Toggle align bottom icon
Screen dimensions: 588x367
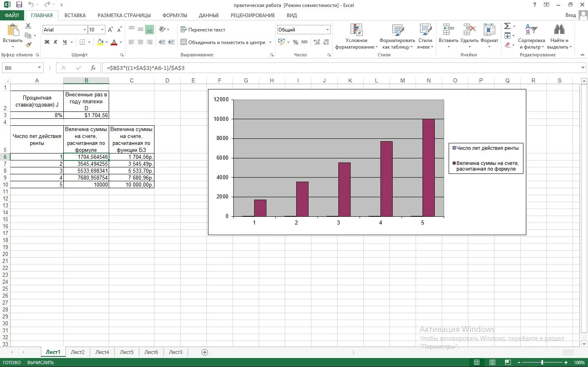click(x=150, y=29)
